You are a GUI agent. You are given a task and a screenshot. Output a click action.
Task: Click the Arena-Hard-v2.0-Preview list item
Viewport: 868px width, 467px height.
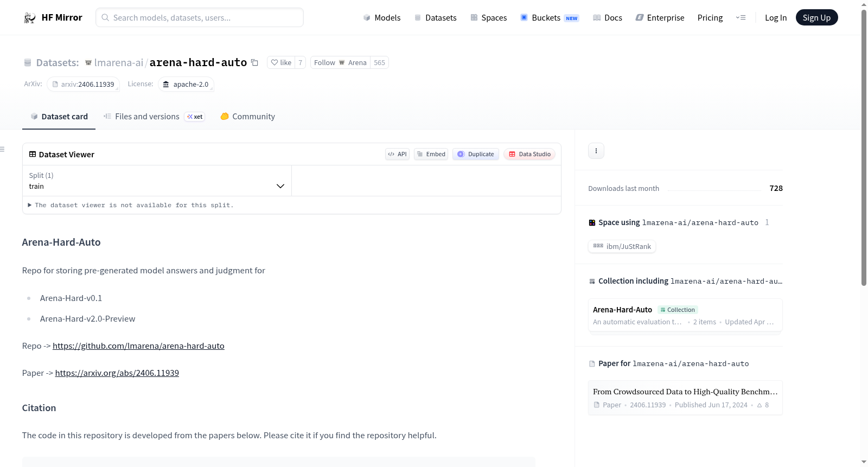tap(88, 319)
